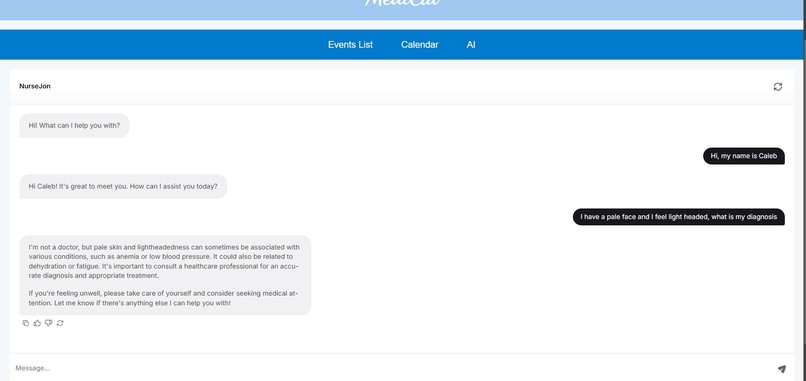The image size is (806, 381).
Task: Focus the Message input field
Action: click(x=391, y=368)
